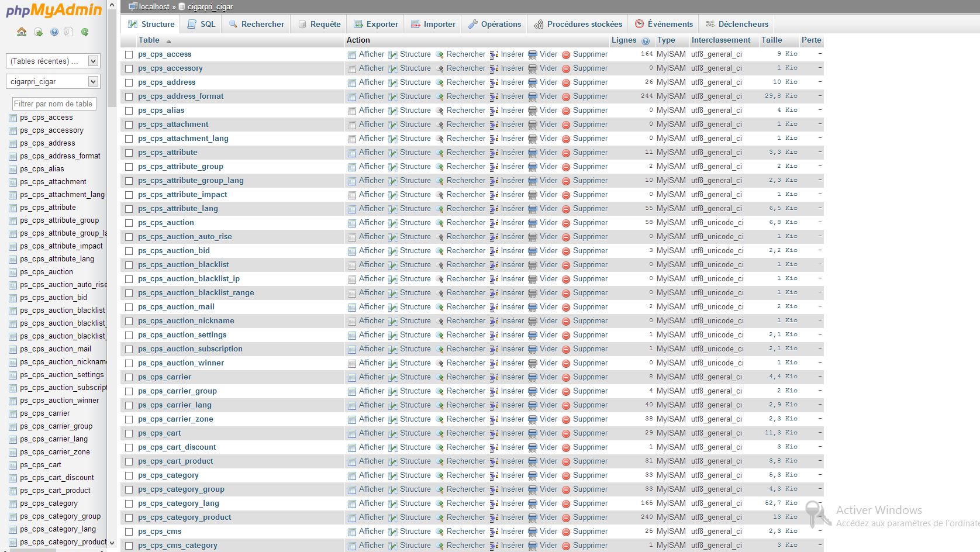The image size is (980, 552).
Task: Click Vider icon in ps_cps_carrier row
Action: pos(533,377)
